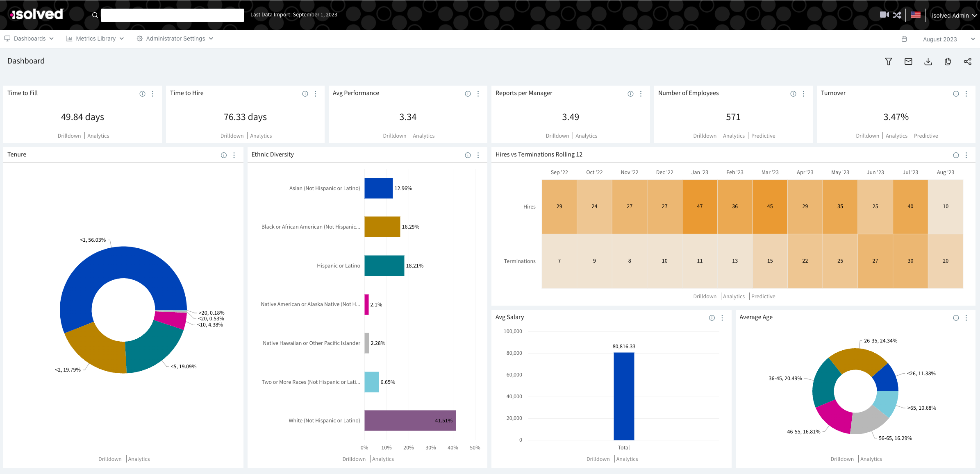Show info for Time to Hire card
This screenshot has width=980, height=474.
coord(305,94)
